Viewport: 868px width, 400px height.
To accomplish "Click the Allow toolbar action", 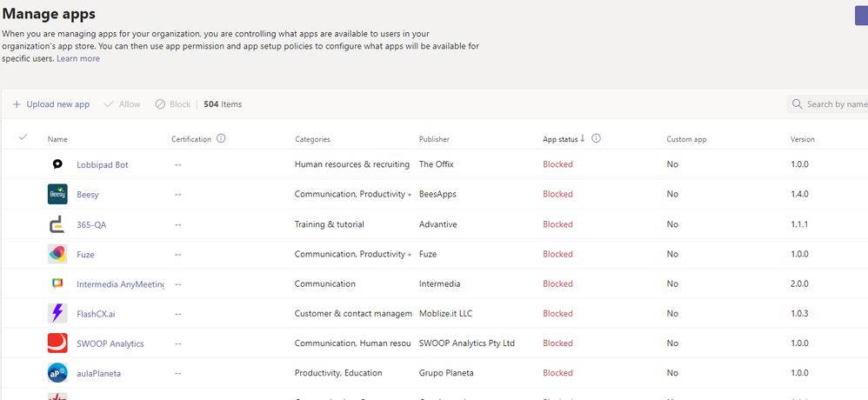I will [x=122, y=104].
